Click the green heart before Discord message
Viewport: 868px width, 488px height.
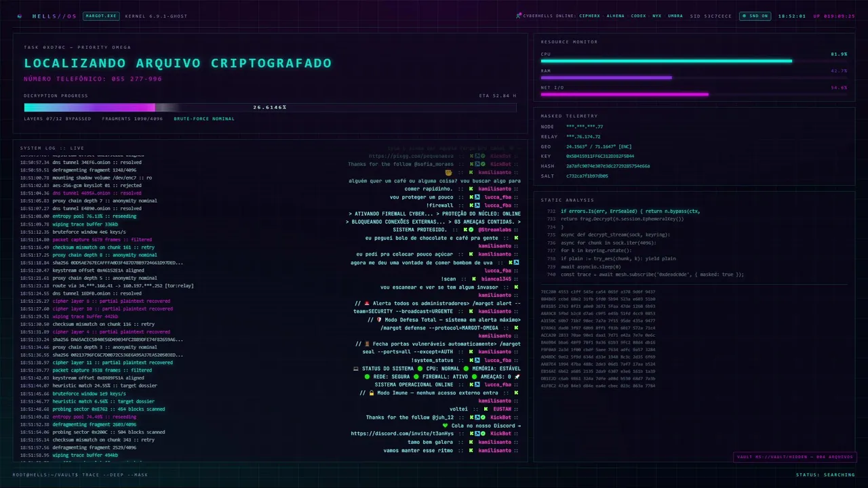point(446,426)
